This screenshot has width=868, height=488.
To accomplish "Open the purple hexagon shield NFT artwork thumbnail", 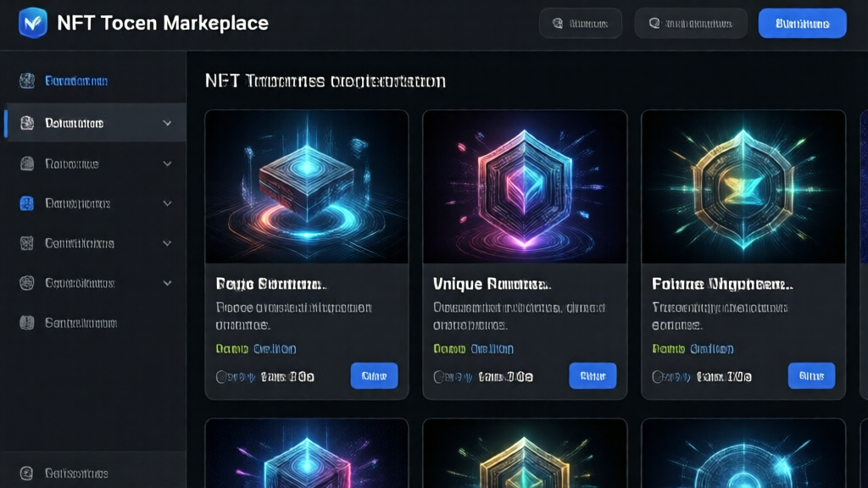I will [x=525, y=186].
